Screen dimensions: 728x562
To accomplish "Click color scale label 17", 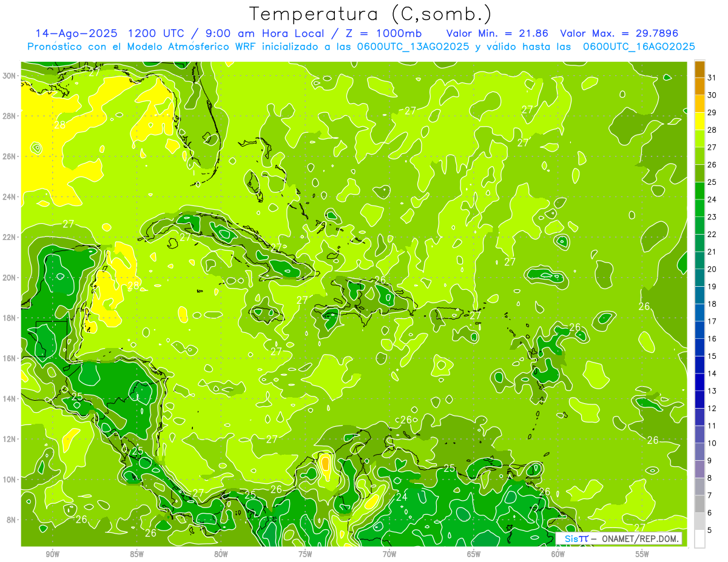I will click(x=712, y=321).
